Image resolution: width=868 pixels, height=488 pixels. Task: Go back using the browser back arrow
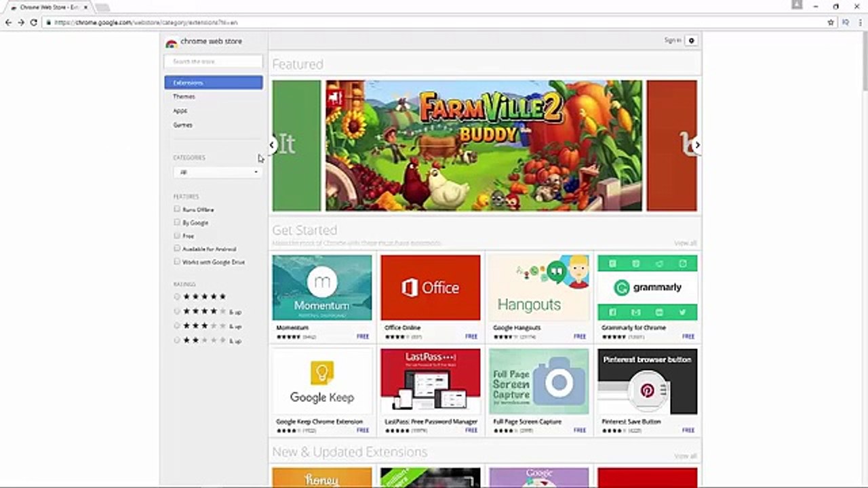tap(8, 22)
